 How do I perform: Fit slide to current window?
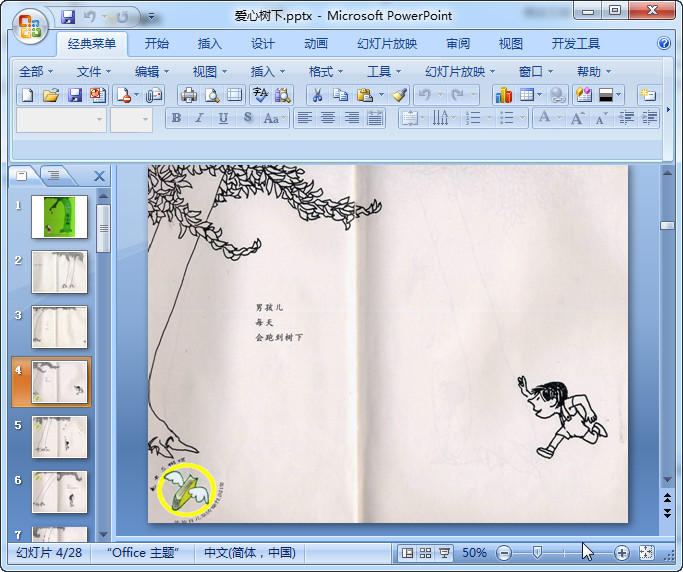646,553
